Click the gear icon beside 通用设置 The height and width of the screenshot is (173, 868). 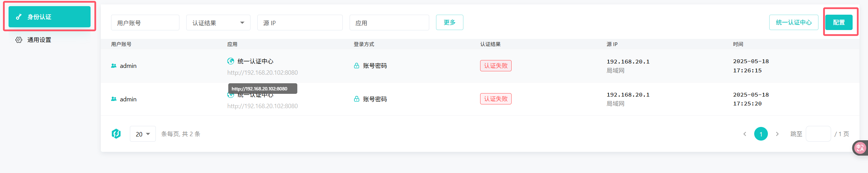click(x=19, y=40)
